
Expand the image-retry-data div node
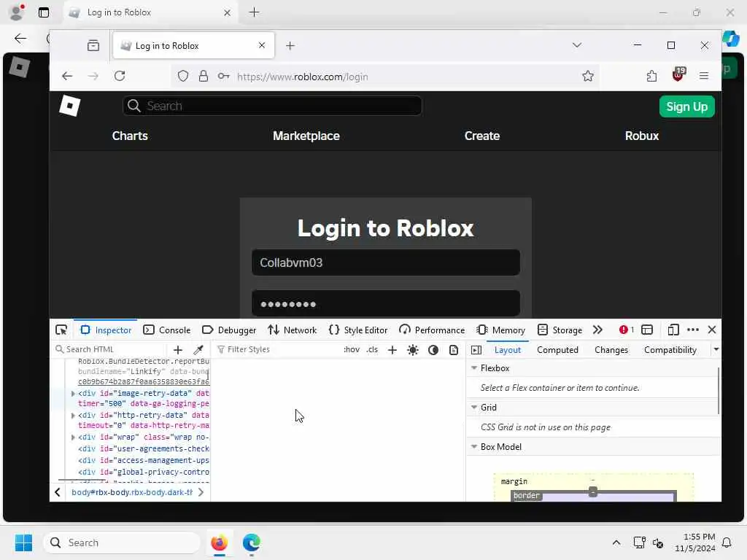73,393
